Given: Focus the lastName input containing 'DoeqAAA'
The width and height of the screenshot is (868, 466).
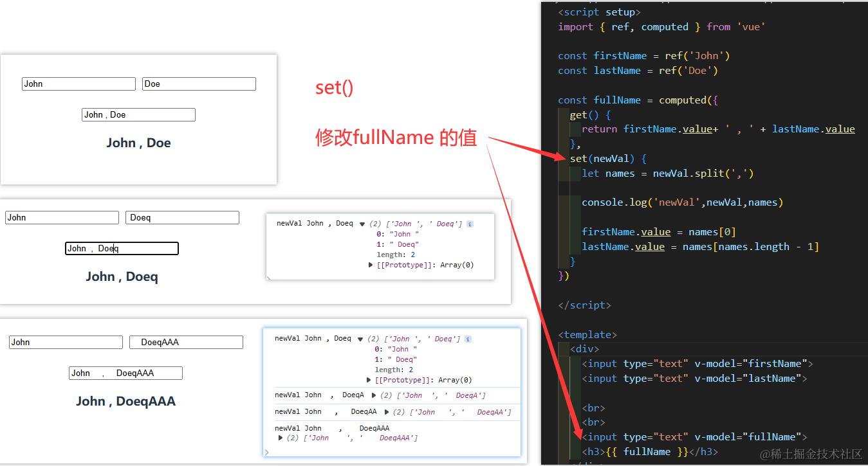Looking at the screenshot, I should pos(186,342).
